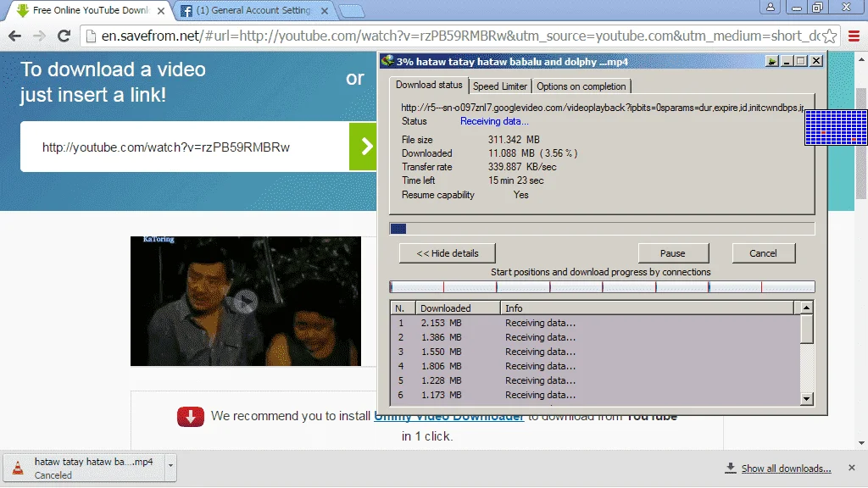The image size is (868, 488).
Task: Click the transfer rate value 339.887 KB/sec
Action: click(x=522, y=167)
